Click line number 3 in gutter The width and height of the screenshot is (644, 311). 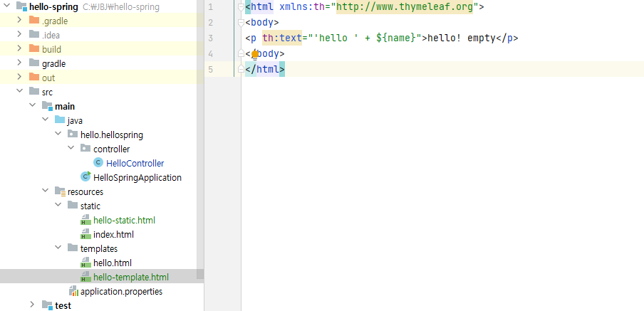click(x=211, y=38)
